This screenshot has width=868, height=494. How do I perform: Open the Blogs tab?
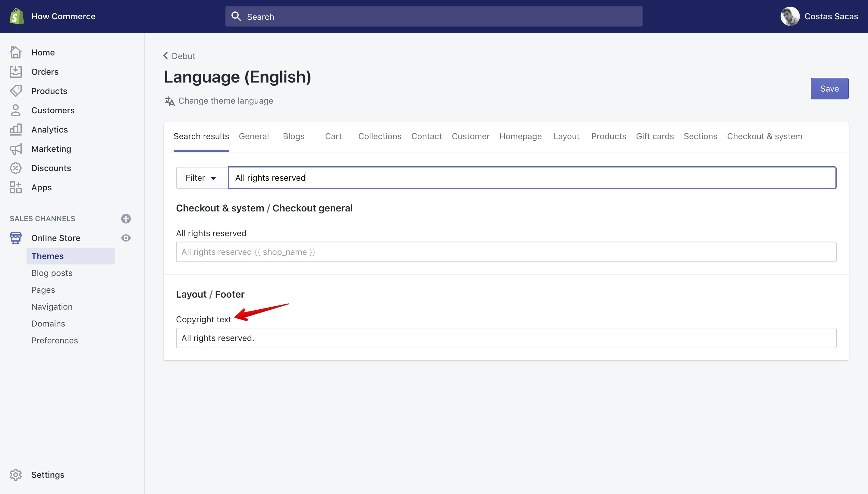coord(294,136)
